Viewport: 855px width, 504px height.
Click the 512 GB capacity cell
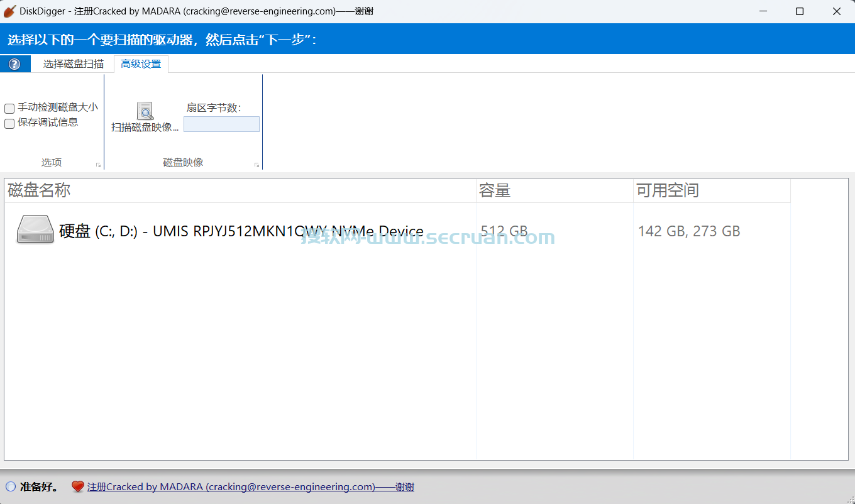(x=504, y=231)
